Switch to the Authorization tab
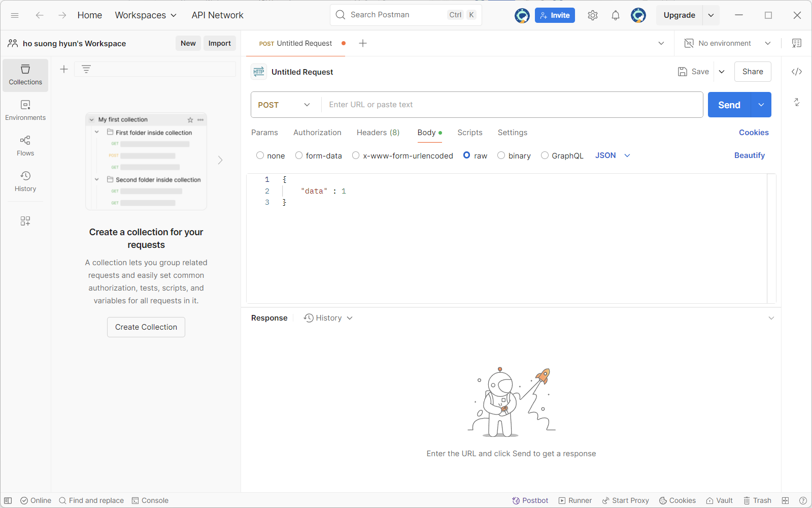This screenshot has height=508, width=812. (317, 133)
